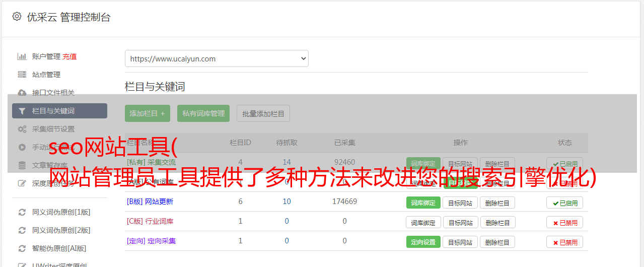The width and height of the screenshot is (644, 267).
Task: Click 删除栏目 in the 网站更新 row
Action: 497,203
